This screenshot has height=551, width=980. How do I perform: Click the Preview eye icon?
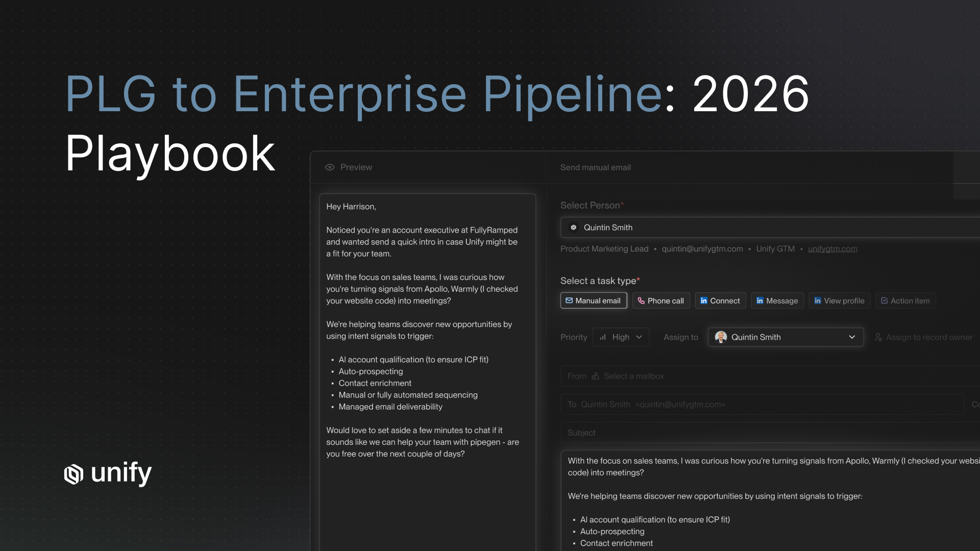(x=330, y=167)
